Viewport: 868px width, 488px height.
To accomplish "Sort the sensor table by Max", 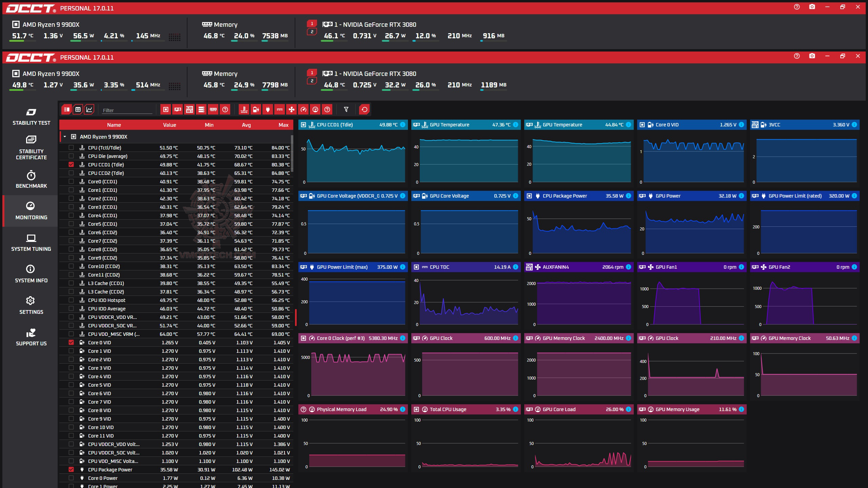I will pos(283,125).
